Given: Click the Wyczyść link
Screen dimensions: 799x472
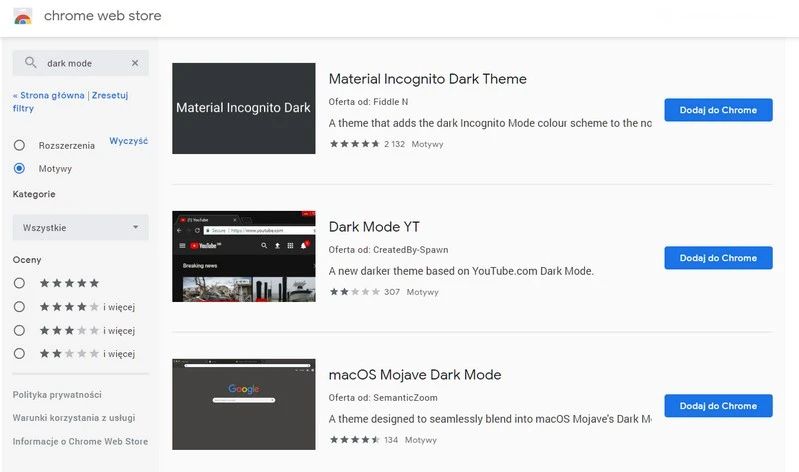Looking at the screenshot, I should pos(128,141).
